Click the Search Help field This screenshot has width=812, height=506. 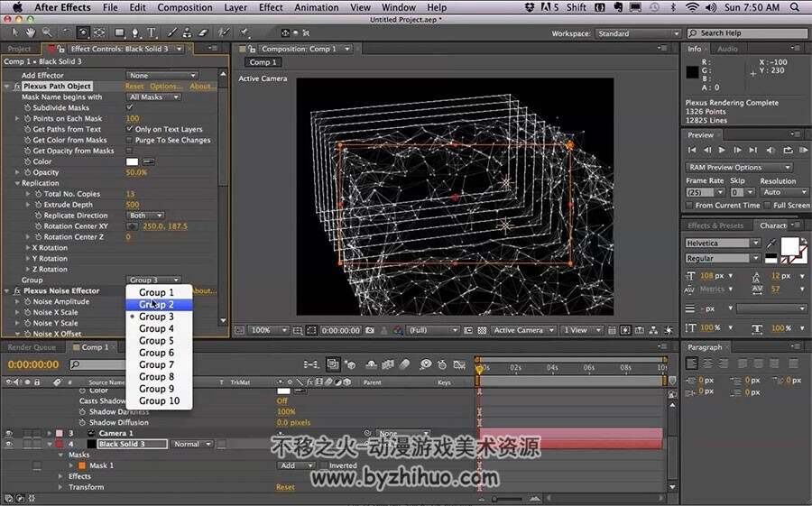(747, 33)
